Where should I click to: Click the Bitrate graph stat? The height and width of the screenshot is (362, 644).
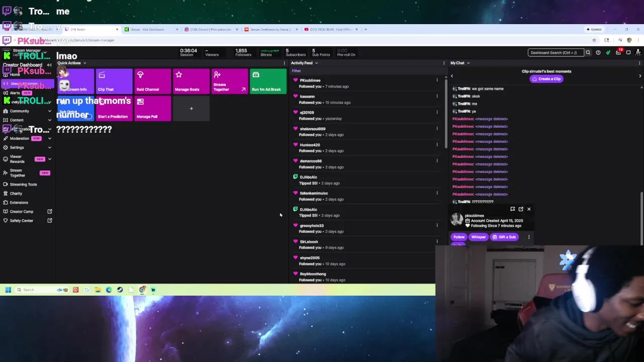coord(270,52)
